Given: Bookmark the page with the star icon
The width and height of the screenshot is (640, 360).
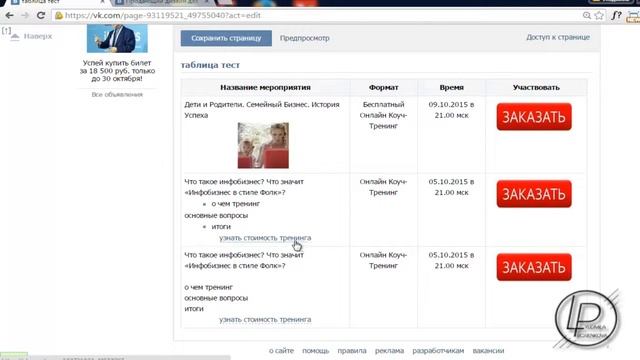Looking at the screenshot, I should (x=599, y=16).
